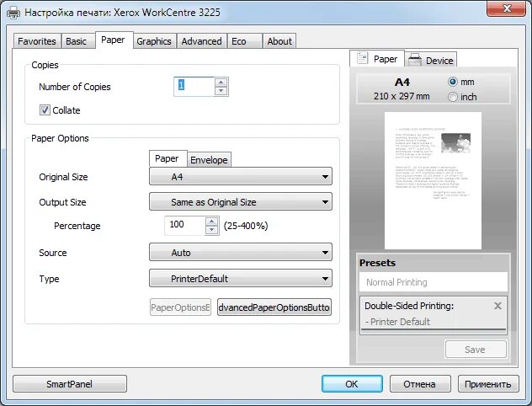Viewport: 532px width, 406px height.
Task: Click the "A4" size heading in preview panel
Action: [402, 83]
